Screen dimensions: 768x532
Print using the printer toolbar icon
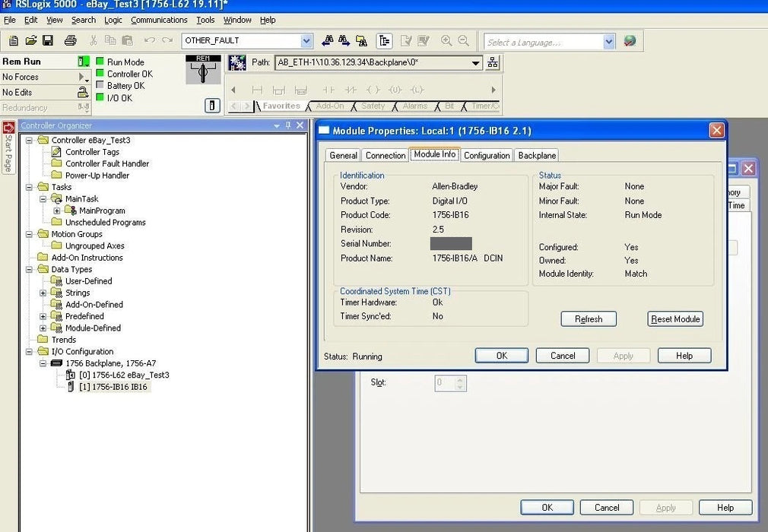pos(71,40)
